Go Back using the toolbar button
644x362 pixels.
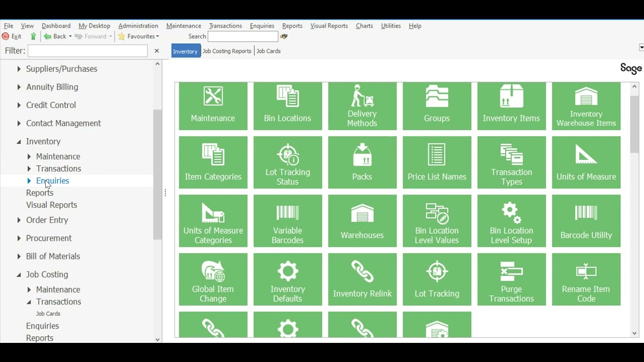click(x=55, y=36)
